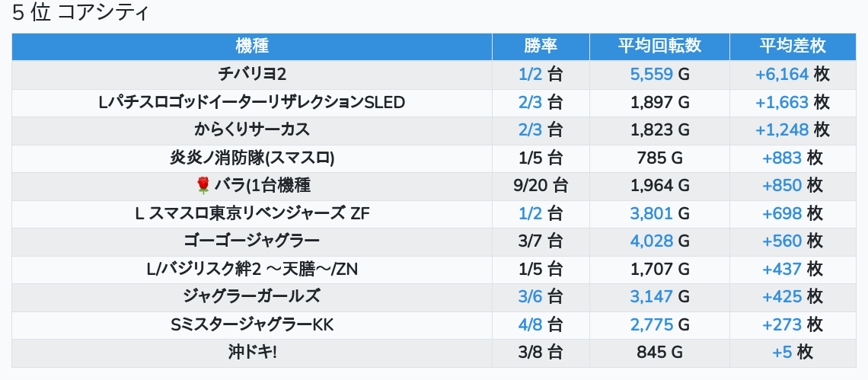Click the 5位 コアシティ heading
This screenshot has height=380, width=868.
(x=81, y=13)
